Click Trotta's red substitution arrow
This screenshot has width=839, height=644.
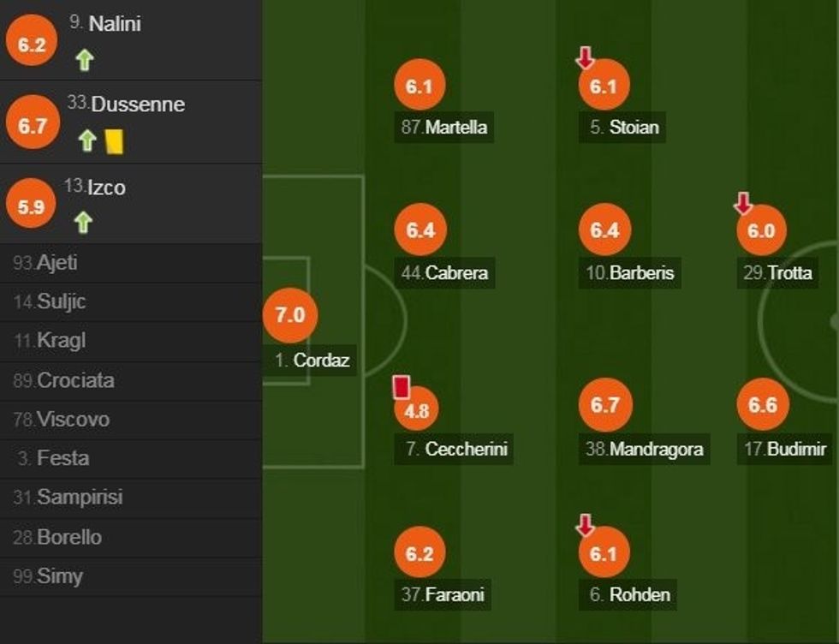pyautogui.click(x=743, y=203)
